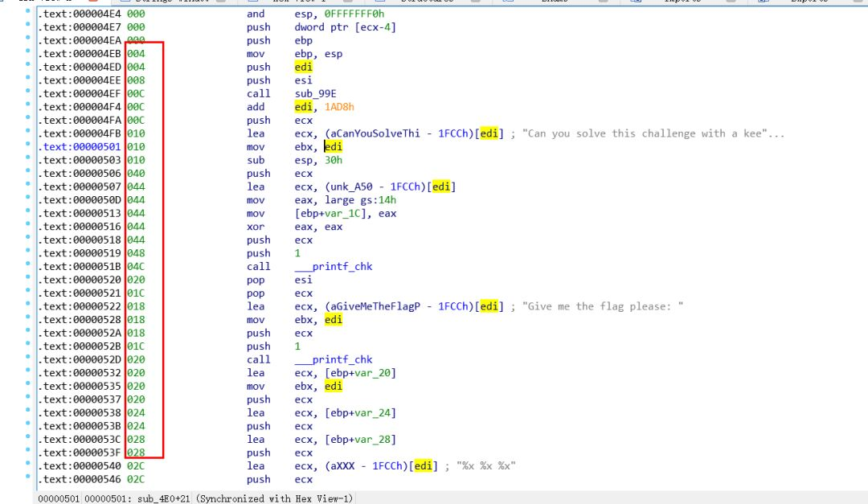Click stack pointer value 048

point(136,253)
